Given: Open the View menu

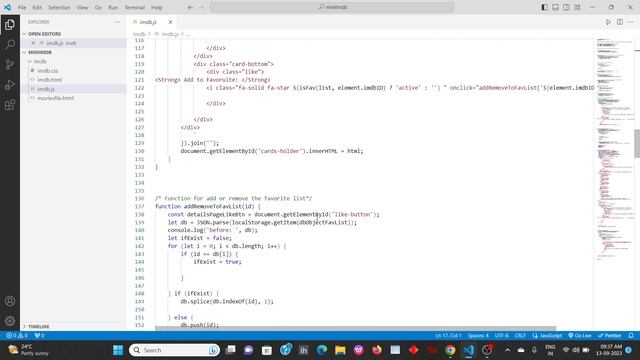Looking at the screenshot, I should [82, 7].
